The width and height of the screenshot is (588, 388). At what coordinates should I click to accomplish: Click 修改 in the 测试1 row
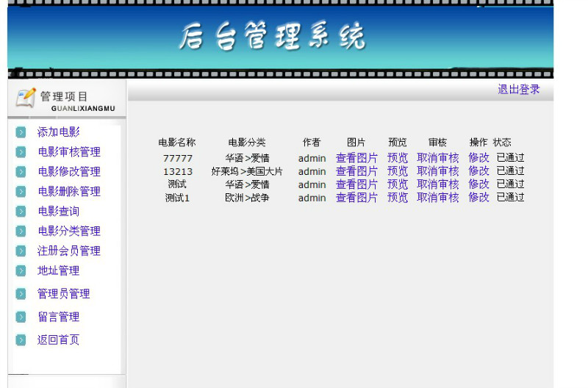tap(479, 197)
